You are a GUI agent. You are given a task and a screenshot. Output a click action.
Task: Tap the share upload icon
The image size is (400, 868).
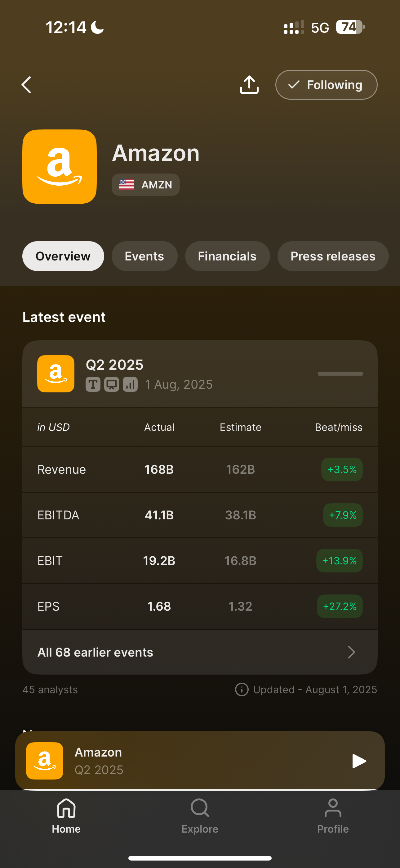(249, 84)
